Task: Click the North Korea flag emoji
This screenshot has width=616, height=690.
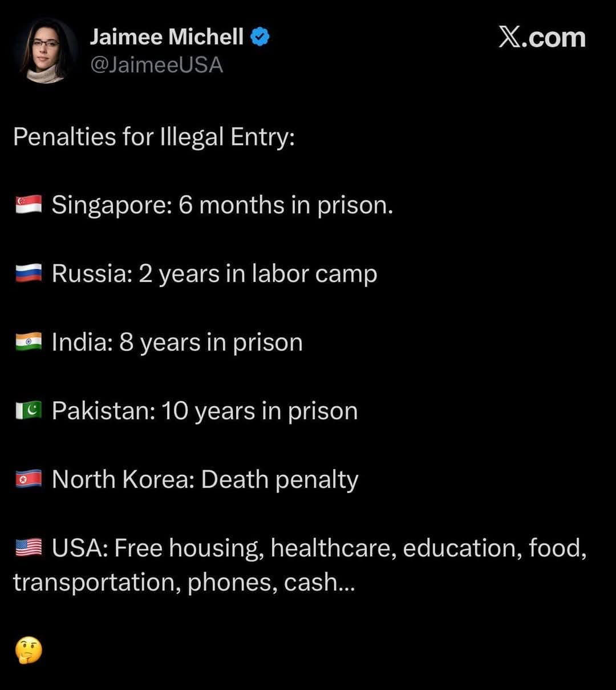Action: (29, 479)
